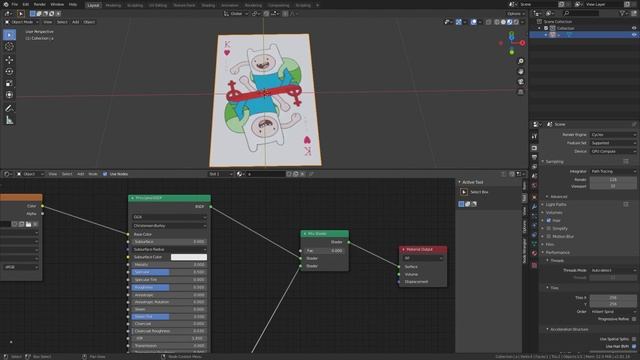The height and width of the screenshot is (360, 640).
Task: Select the Measure tool in viewport toolbar
Action: (x=9, y=120)
